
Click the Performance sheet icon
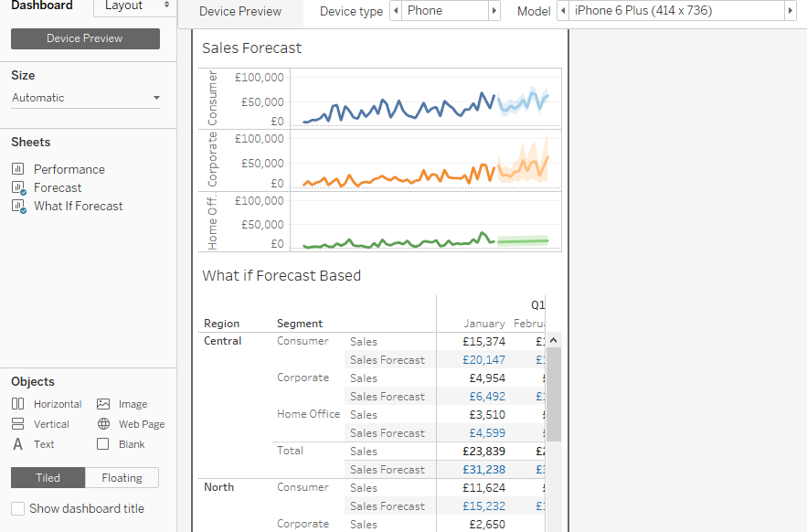(17, 169)
